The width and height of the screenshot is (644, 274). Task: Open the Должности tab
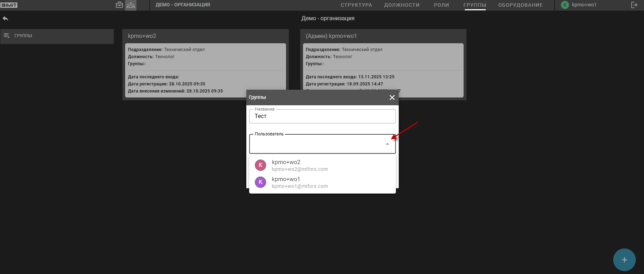pyautogui.click(x=402, y=5)
